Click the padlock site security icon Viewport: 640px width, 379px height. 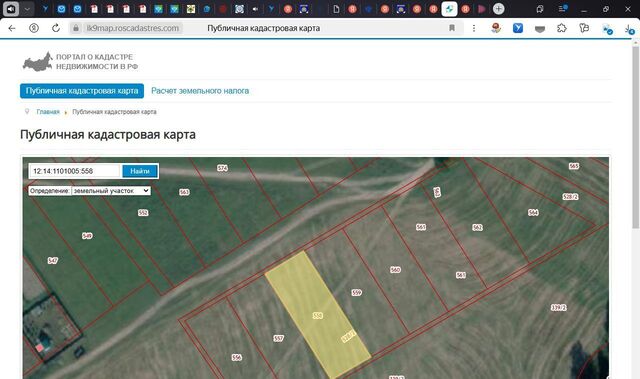[x=76, y=28]
